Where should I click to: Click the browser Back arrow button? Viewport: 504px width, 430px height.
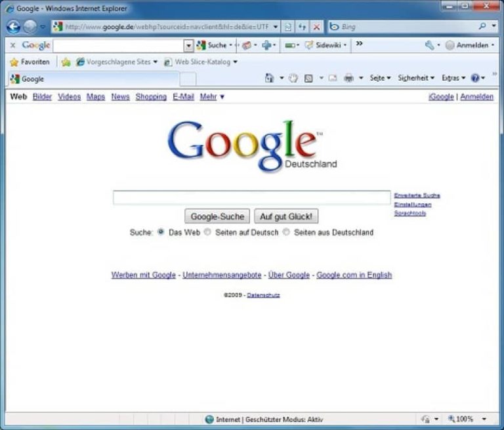(x=14, y=27)
